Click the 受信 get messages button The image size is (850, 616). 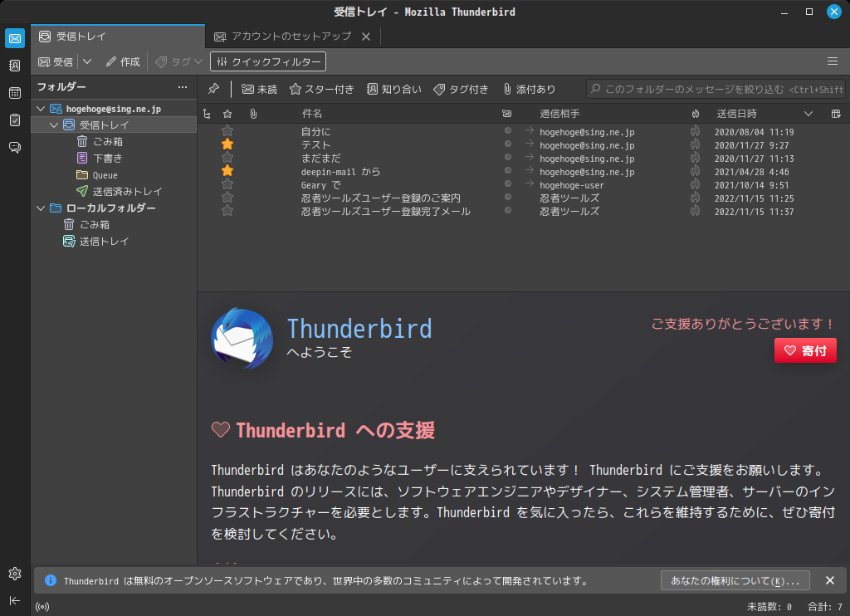coord(56,61)
